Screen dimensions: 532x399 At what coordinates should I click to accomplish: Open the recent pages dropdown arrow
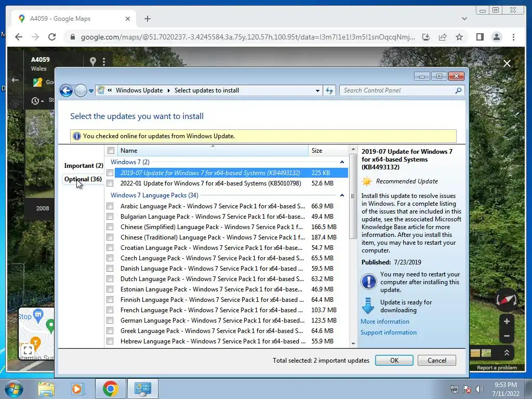(x=91, y=91)
